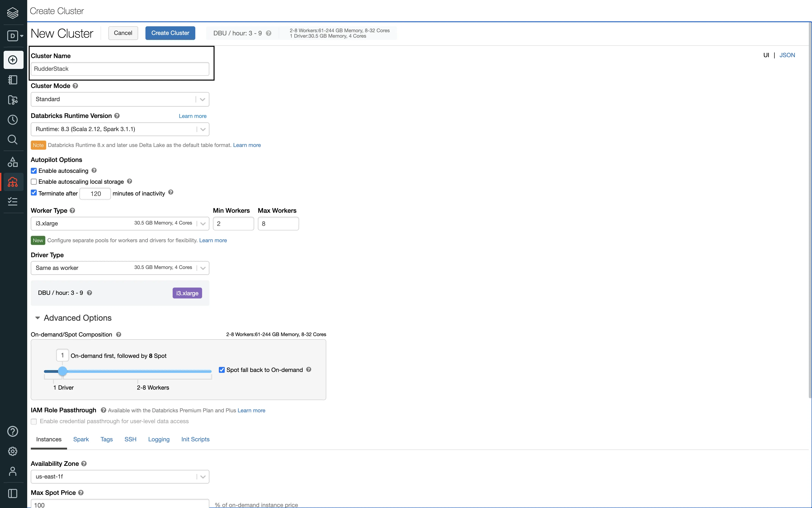Click help icon beside top DBU / hour
Viewport: 812px width, 508px height.
pos(268,33)
